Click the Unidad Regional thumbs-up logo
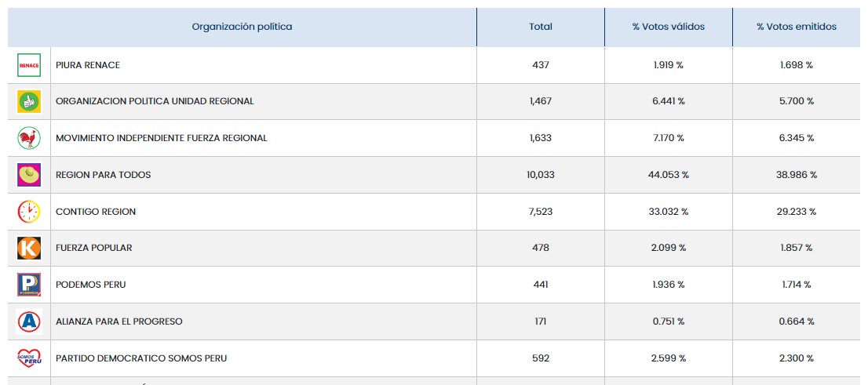This screenshot has width=868, height=385. [x=29, y=102]
